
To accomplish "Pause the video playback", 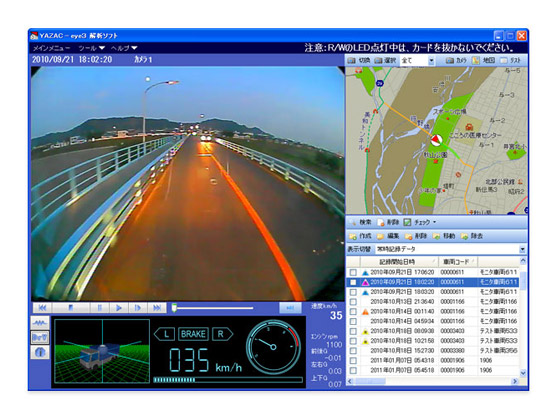I will point(100,308).
